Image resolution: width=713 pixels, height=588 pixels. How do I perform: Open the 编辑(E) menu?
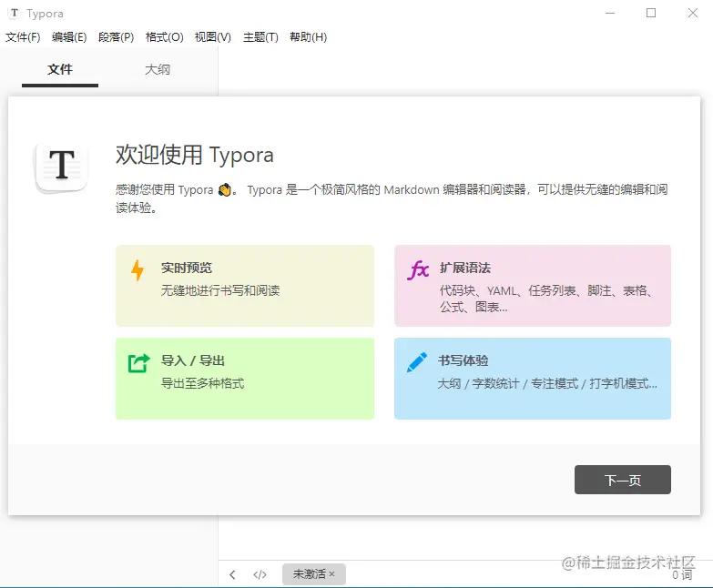coord(69,37)
